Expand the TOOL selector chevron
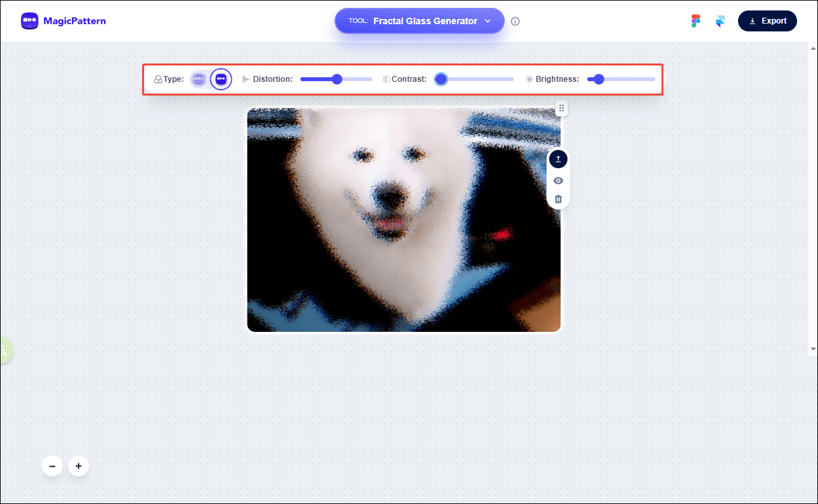This screenshot has height=504, width=818. point(488,20)
